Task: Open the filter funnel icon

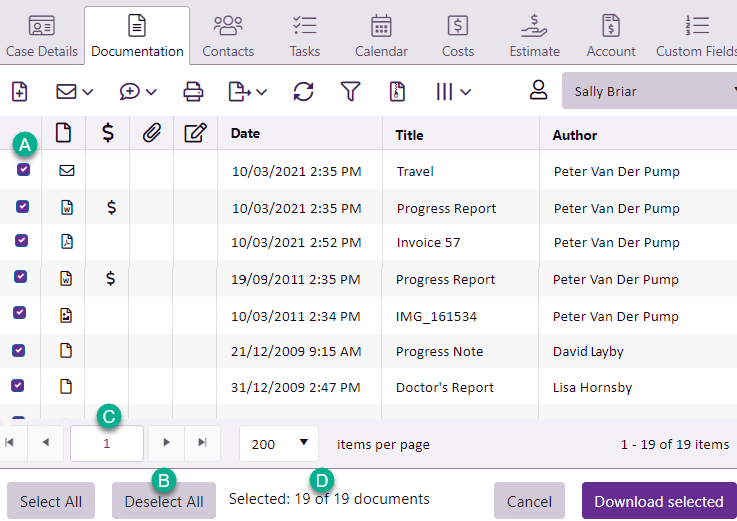Action: click(349, 92)
